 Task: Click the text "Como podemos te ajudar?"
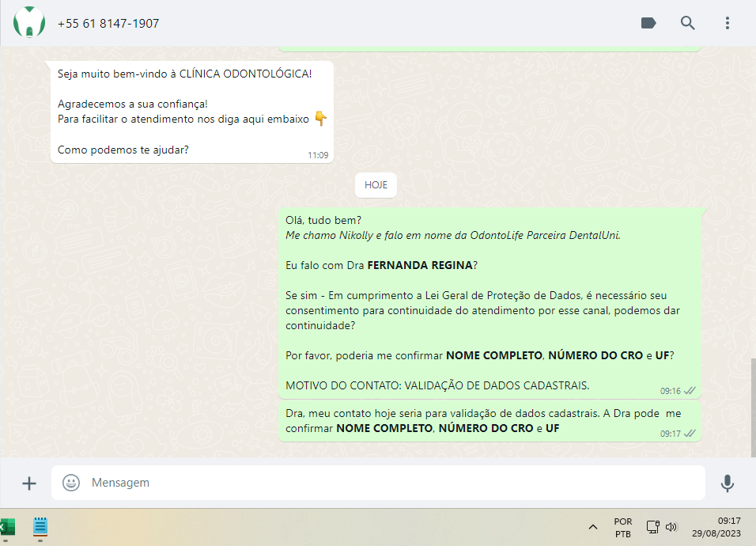pos(123,150)
